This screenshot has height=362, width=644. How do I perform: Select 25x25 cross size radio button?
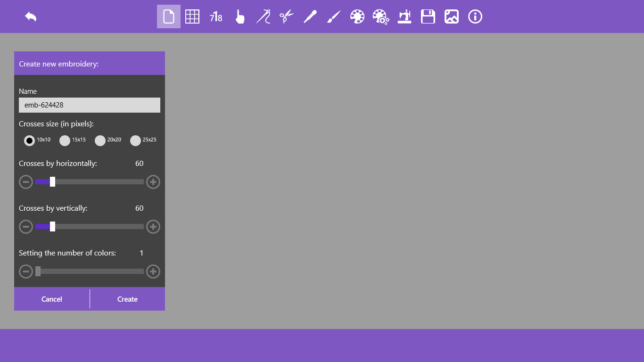135,140
